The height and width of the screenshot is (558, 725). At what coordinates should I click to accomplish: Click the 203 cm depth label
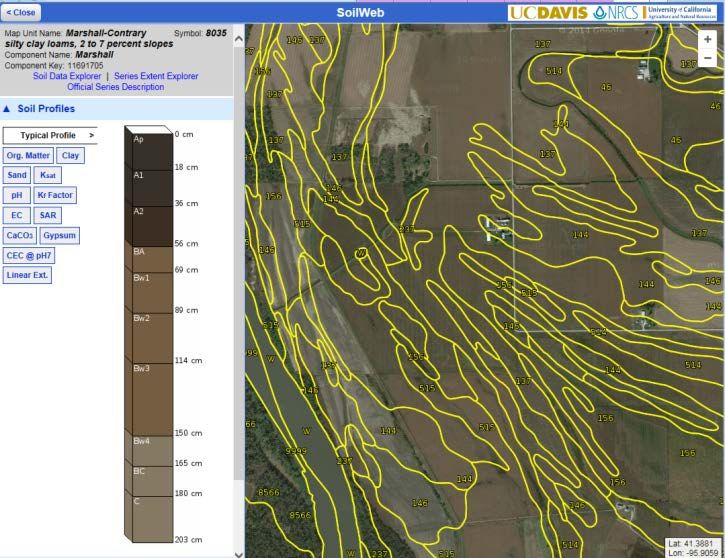[189, 540]
